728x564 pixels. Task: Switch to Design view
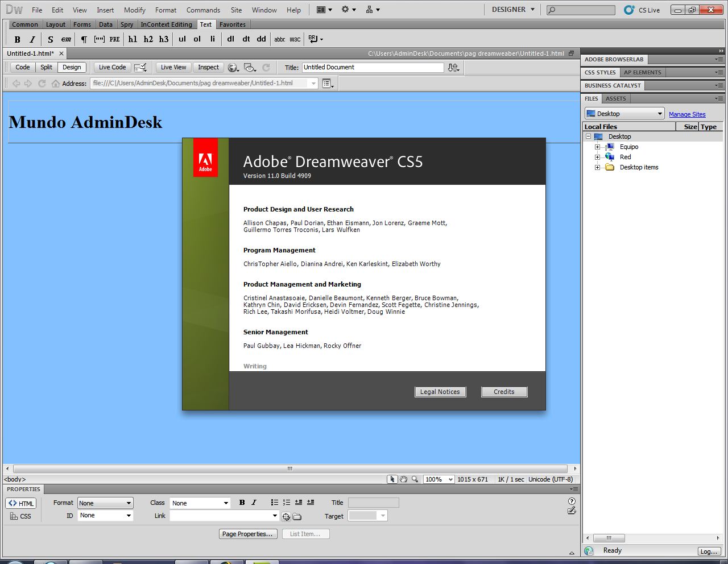[x=72, y=67]
